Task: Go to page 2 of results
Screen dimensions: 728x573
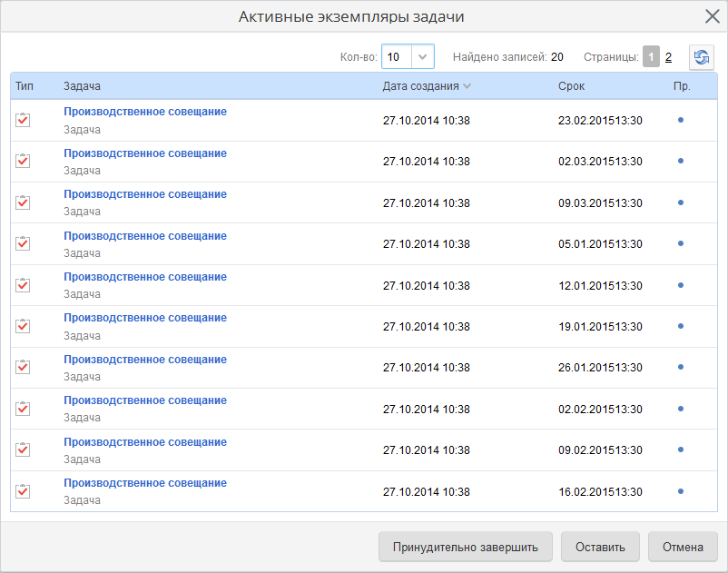Action: point(668,57)
